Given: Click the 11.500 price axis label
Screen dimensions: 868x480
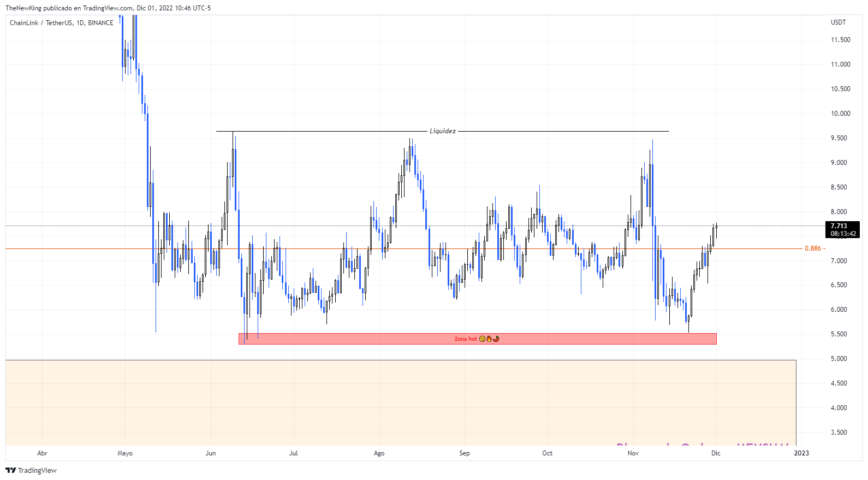Looking at the screenshot, I should [840, 40].
